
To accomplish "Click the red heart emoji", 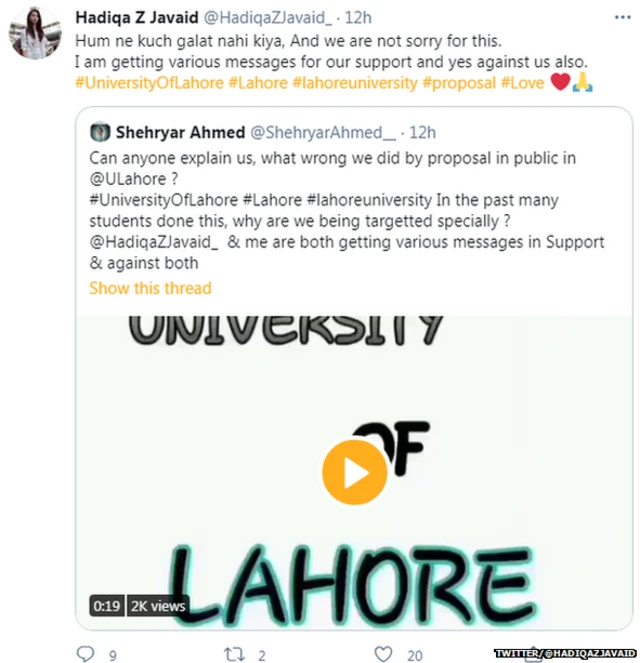I will tap(560, 82).
